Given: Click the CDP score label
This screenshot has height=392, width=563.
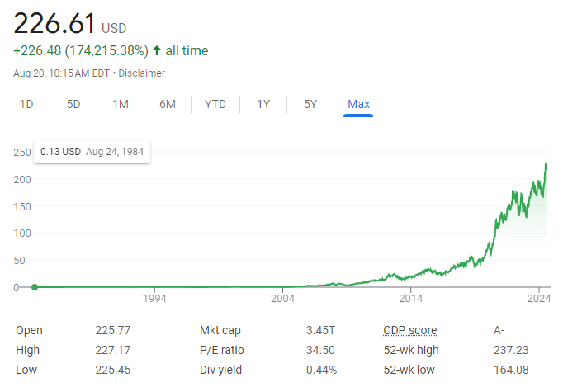Looking at the screenshot, I should pyautogui.click(x=409, y=330).
